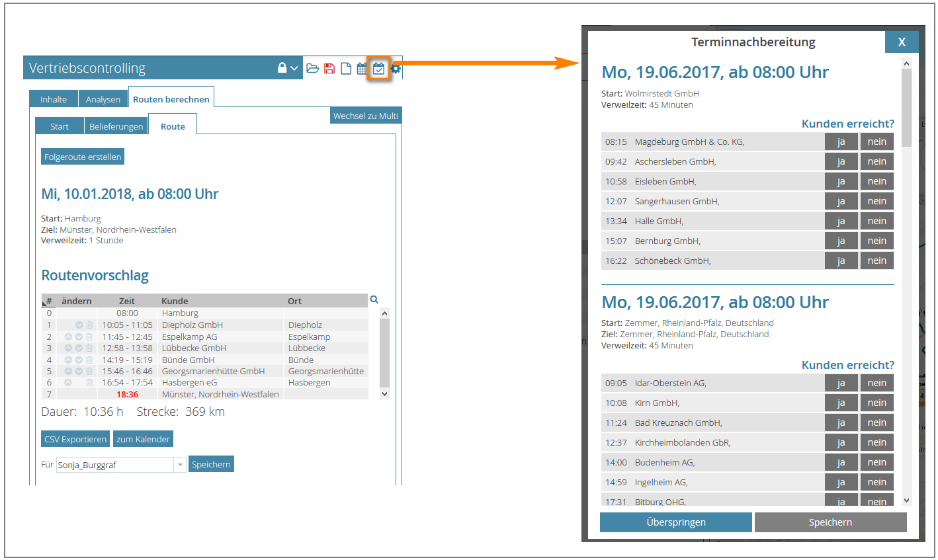Open the Für user dropdown arrow
The height and width of the screenshot is (560, 938).
coord(180,465)
